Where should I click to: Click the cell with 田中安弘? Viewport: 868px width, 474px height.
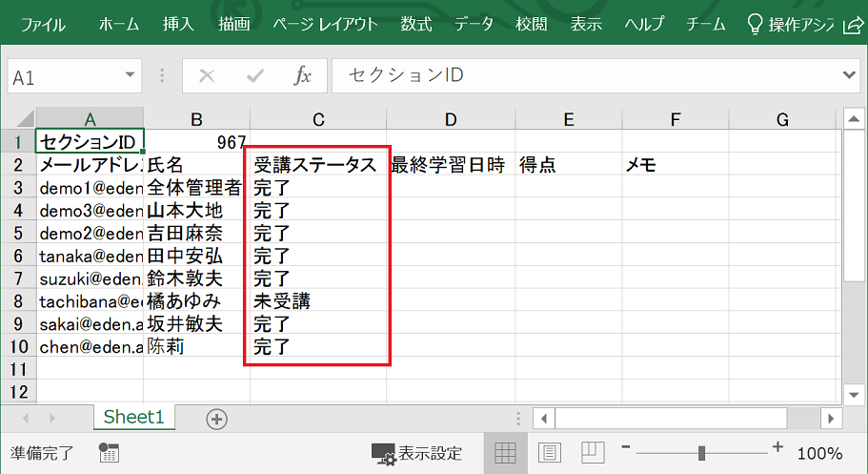tap(196, 256)
